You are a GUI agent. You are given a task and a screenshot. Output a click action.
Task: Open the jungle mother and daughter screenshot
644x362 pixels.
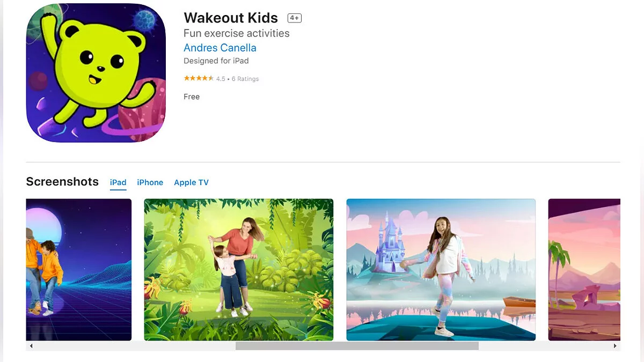(239, 270)
